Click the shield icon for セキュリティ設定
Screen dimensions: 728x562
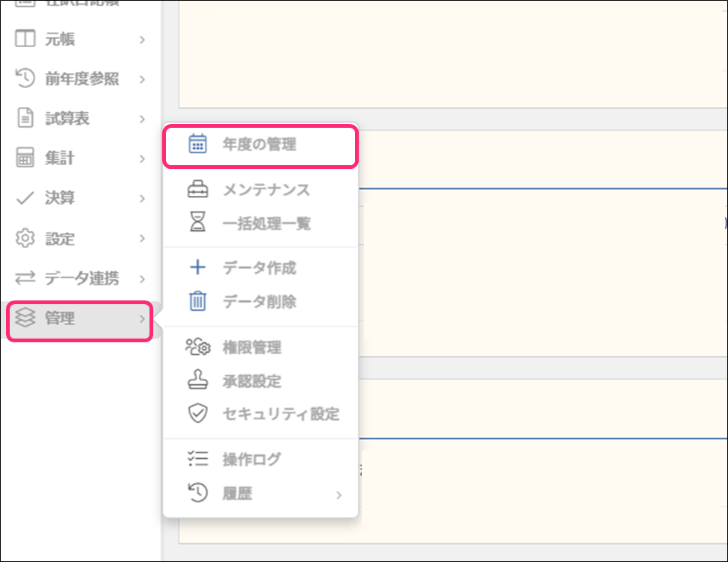click(x=197, y=413)
